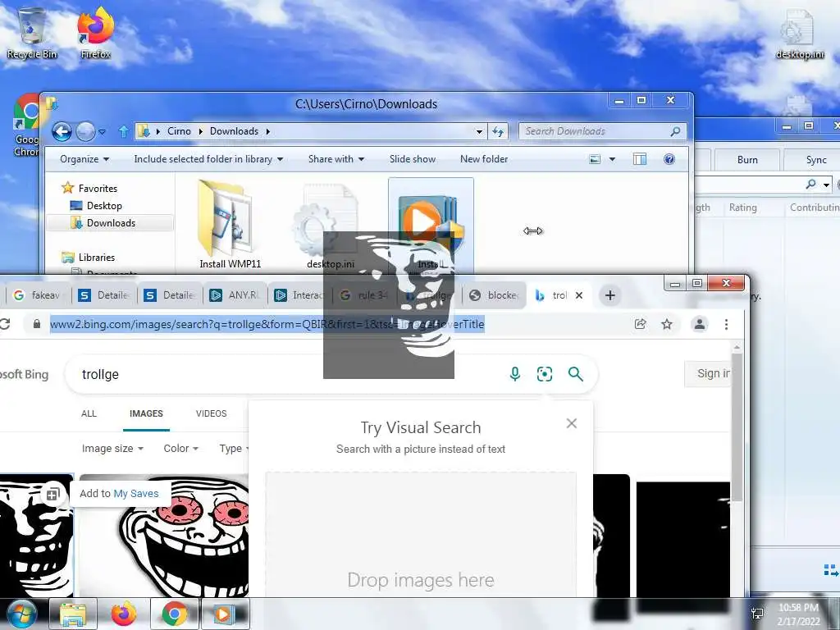Viewport: 840px width, 630px height.
Task: Expand the Type filter
Action: coord(234,449)
